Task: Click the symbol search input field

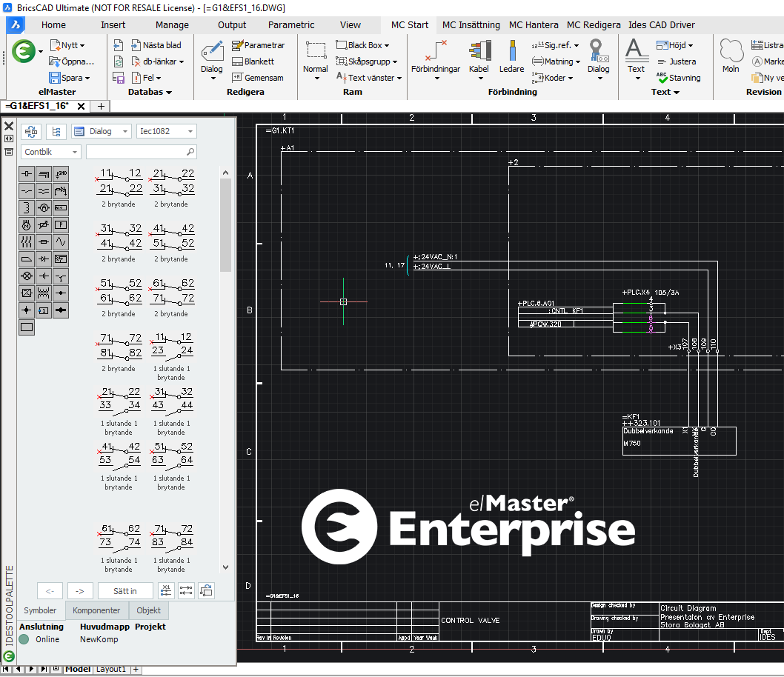Action: 142,152
